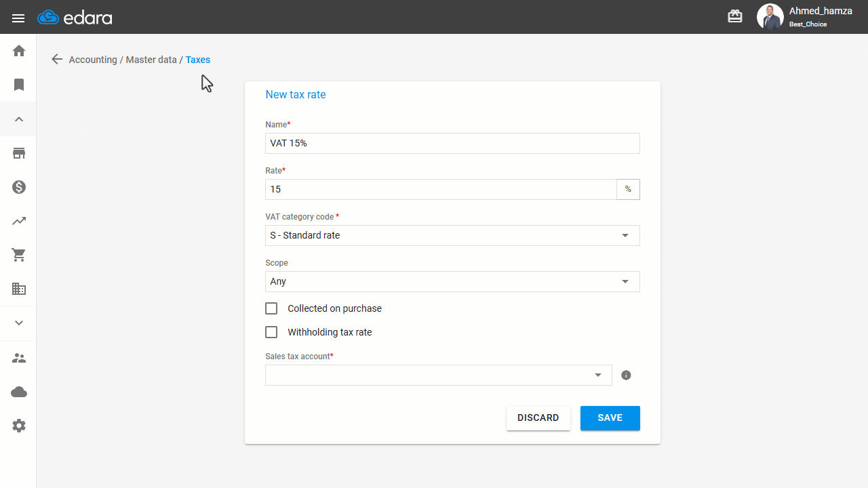
Task: Click the Rate input field
Action: [441, 189]
